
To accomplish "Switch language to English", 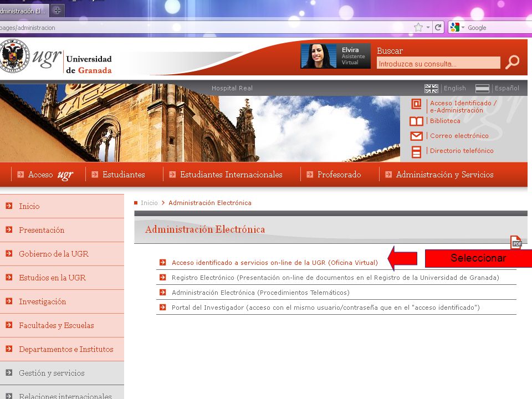I will pos(454,88).
